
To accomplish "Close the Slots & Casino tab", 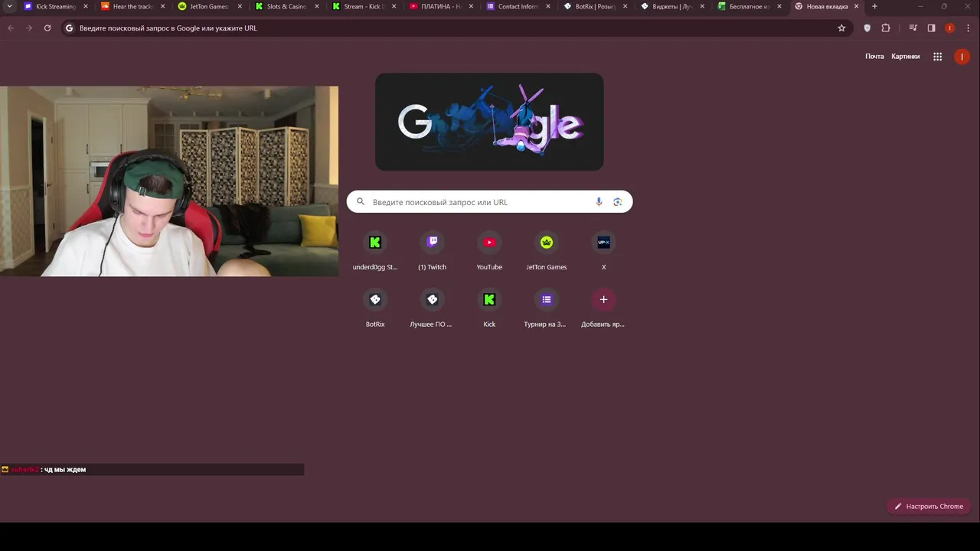I will pyautogui.click(x=317, y=6).
